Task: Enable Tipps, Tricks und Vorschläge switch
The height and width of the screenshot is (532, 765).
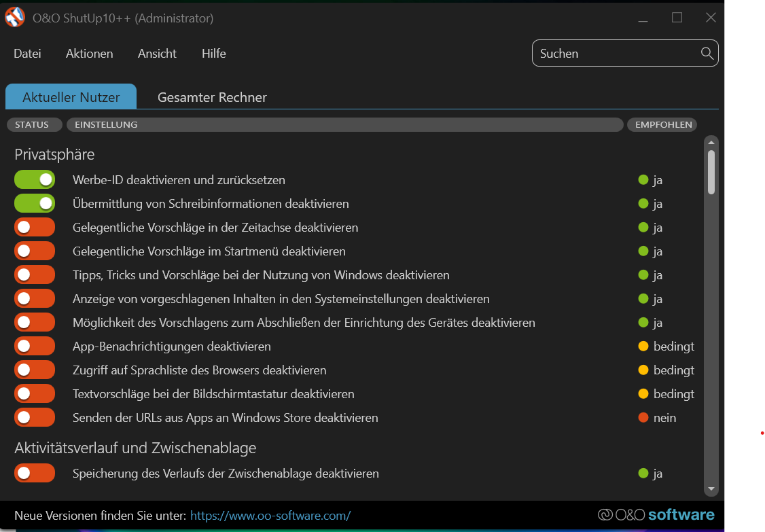Action: tap(35, 274)
